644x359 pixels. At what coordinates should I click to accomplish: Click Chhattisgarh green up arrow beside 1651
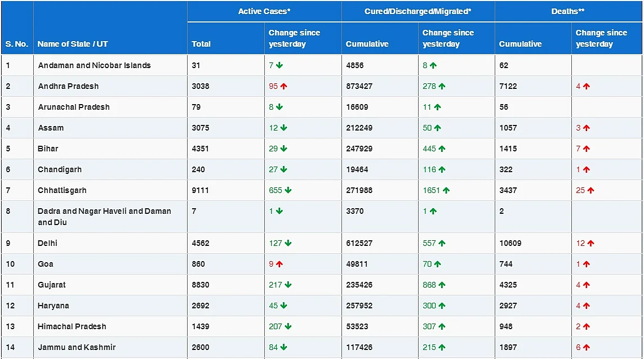[x=446, y=190]
